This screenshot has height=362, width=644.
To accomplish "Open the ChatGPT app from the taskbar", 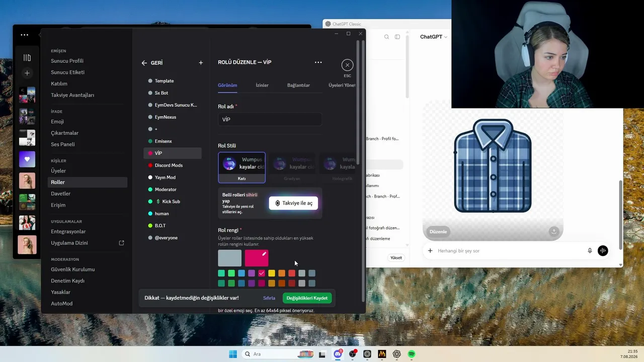I will [397, 354].
